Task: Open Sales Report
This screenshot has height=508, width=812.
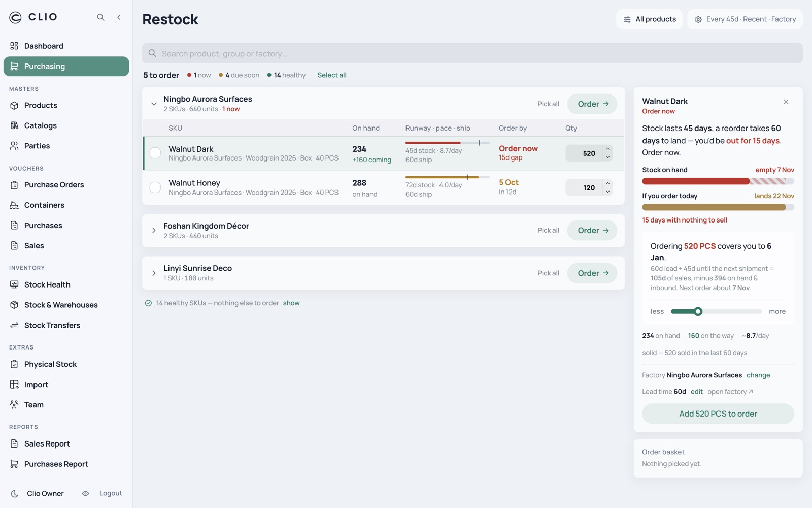Action: [x=66, y=443]
